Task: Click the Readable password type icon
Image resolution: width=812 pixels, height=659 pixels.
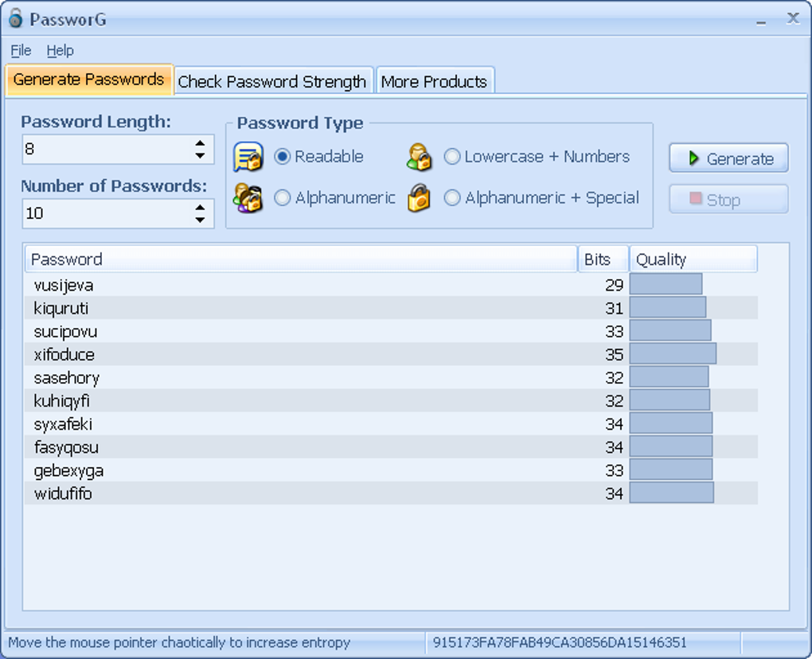Action: tap(248, 156)
